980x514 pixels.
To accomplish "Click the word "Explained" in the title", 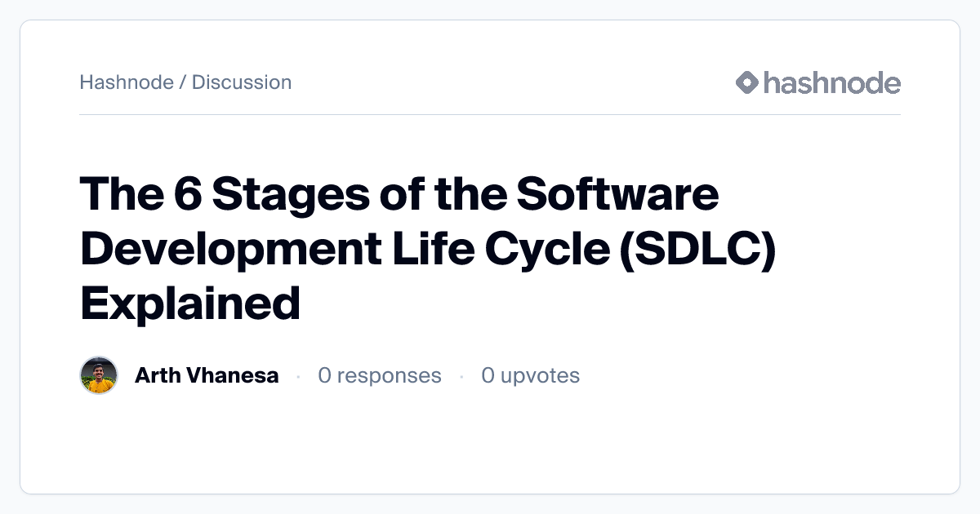I will tap(190, 302).
